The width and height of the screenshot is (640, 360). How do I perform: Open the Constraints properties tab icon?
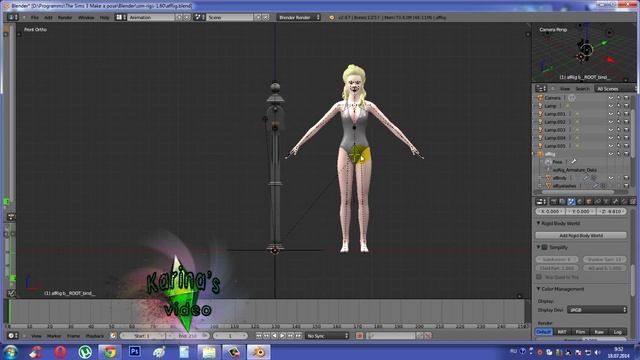coord(598,202)
